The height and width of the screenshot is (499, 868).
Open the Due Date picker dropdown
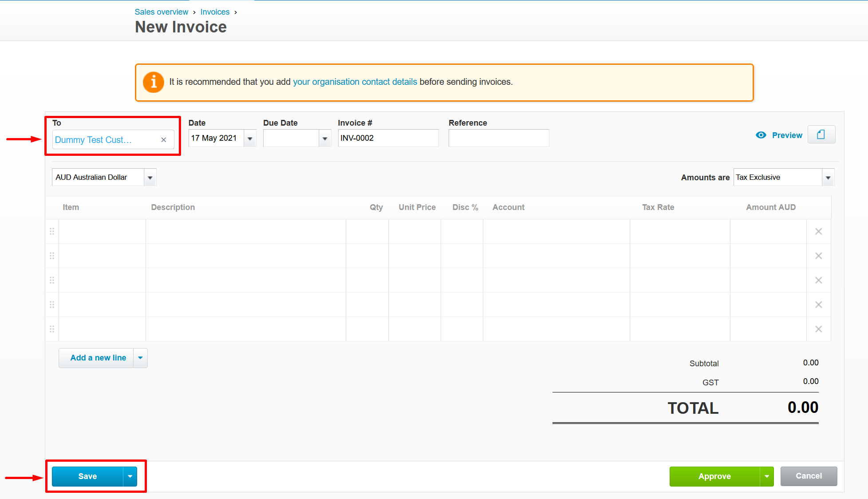325,139
